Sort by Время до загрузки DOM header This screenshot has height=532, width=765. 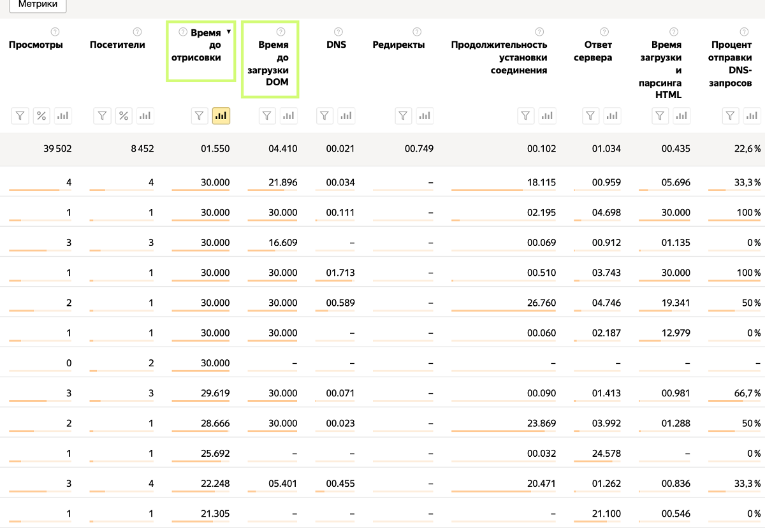point(273,64)
